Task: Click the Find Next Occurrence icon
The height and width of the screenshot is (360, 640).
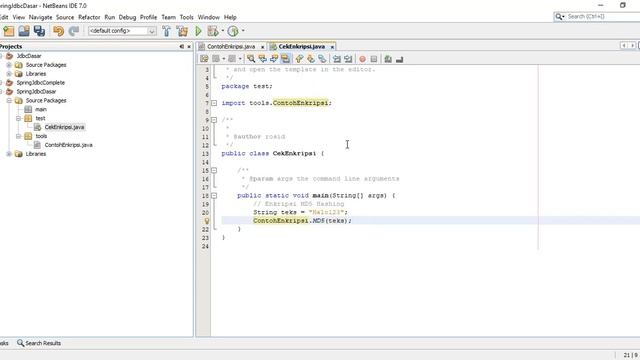Action: 274,59
